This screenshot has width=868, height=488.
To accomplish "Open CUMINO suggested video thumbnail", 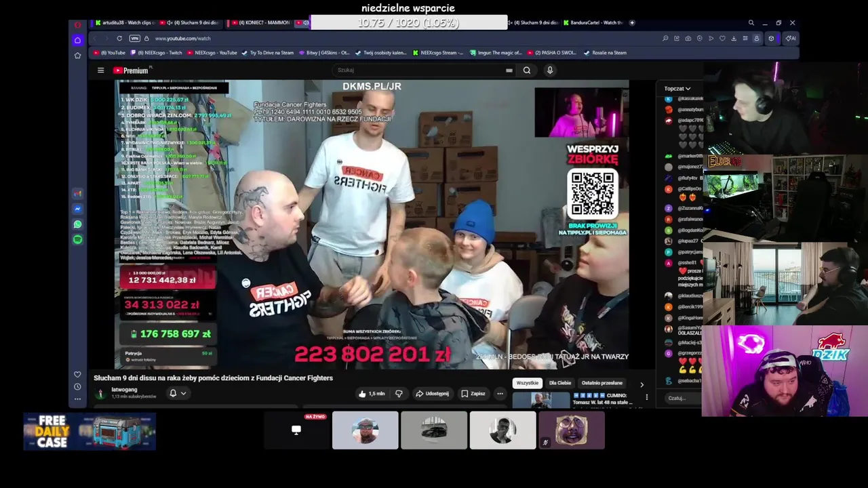I will (541, 401).
